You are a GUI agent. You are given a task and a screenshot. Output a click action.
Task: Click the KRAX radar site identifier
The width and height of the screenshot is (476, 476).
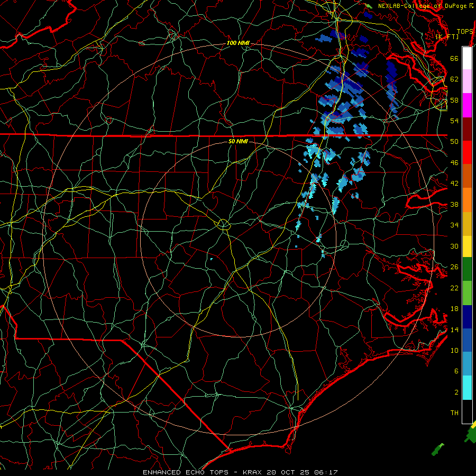coord(253,472)
